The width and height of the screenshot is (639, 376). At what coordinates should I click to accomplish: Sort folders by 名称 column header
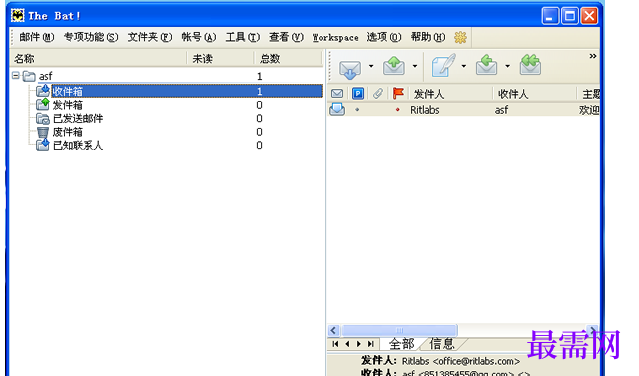click(98, 59)
